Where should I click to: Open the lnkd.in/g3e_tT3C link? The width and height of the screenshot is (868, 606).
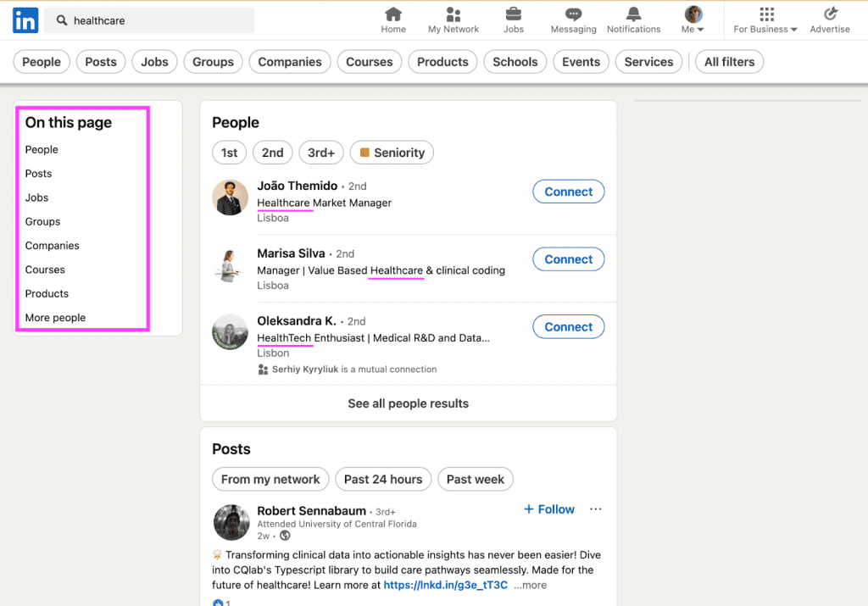tap(446, 585)
